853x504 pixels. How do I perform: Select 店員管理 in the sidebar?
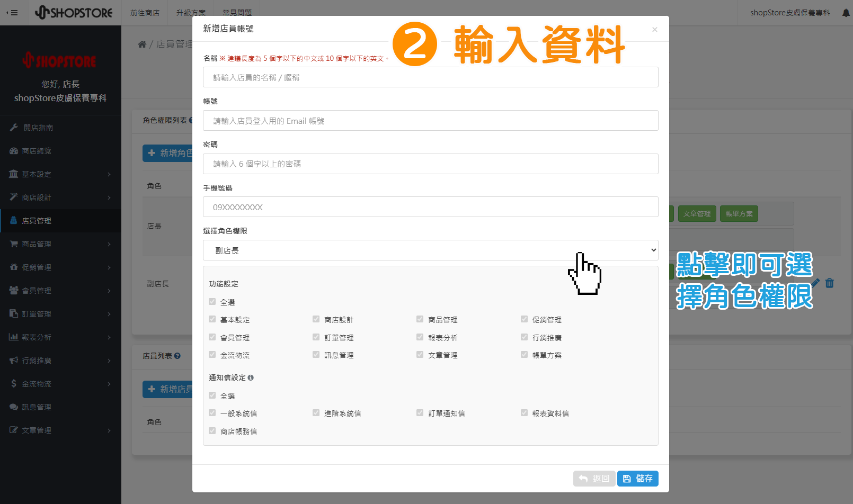(x=60, y=221)
